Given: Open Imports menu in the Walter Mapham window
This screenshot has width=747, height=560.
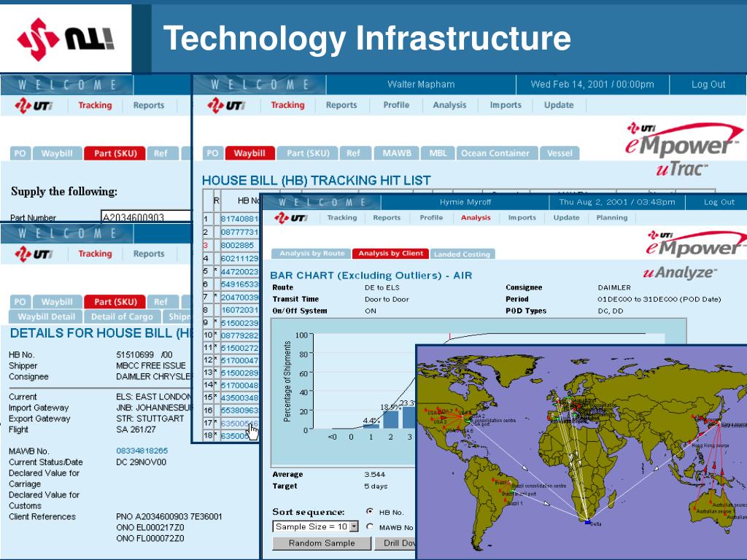Looking at the screenshot, I should [x=506, y=105].
